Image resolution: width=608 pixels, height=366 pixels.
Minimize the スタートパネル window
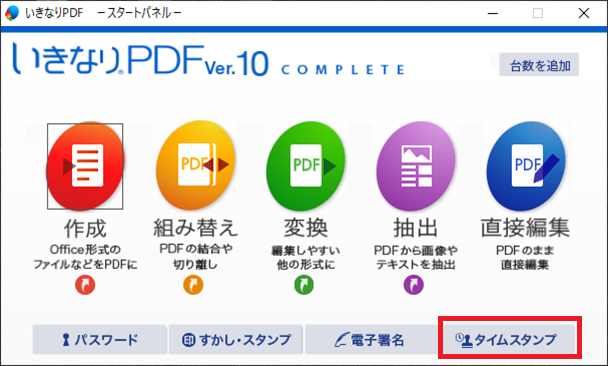(x=493, y=13)
